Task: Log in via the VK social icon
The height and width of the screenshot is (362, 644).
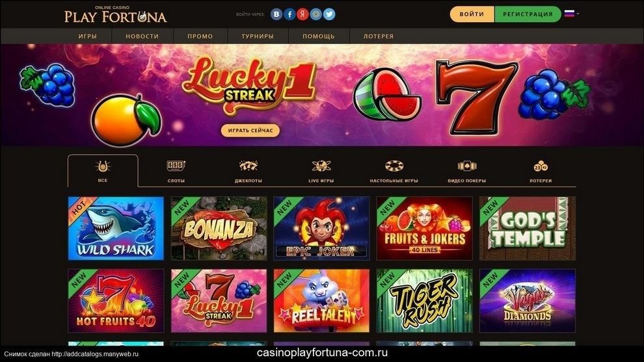Action: click(276, 14)
